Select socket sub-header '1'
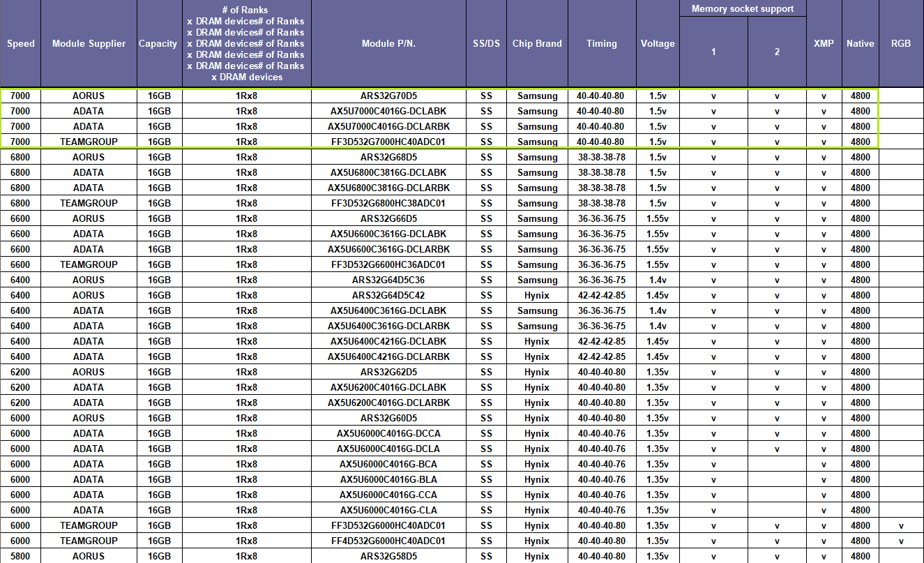Image resolution: width=924 pixels, height=563 pixels. (x=713, y=52)
